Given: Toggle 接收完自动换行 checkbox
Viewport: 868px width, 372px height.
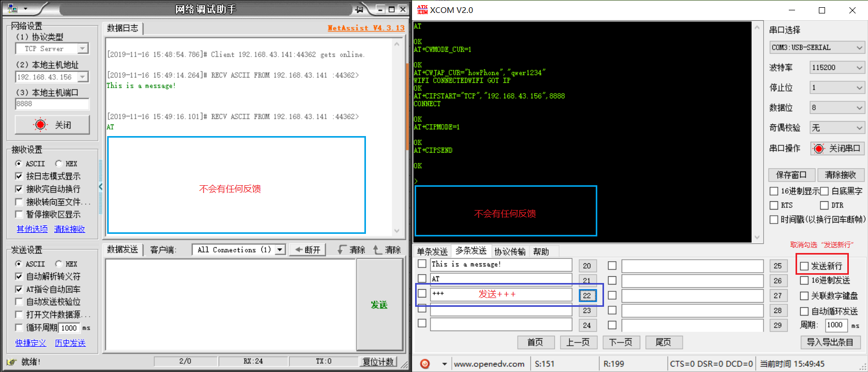Looking at the screenshot, I should coord(19,189).
